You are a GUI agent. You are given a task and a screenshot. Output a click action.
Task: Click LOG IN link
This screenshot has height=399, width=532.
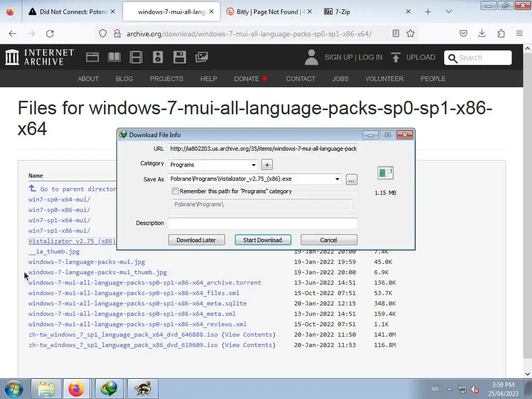click(370, 57)
